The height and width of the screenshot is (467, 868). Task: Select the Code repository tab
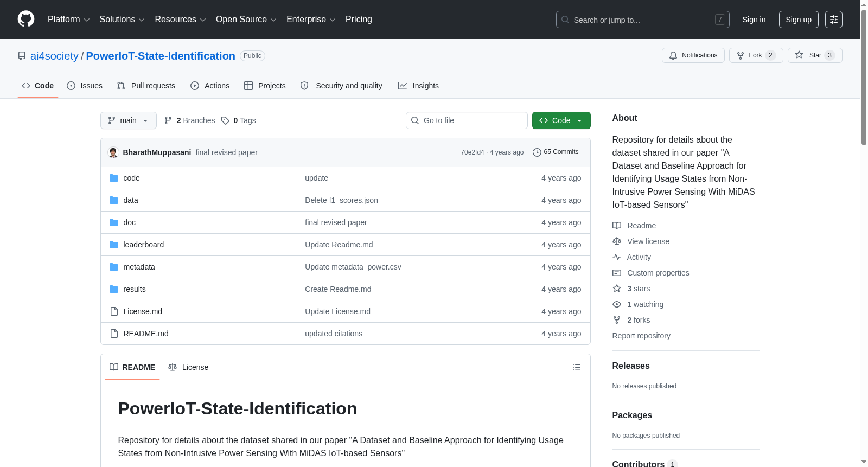tap(38, 86)
